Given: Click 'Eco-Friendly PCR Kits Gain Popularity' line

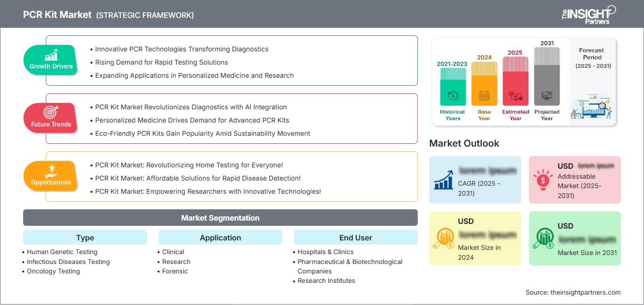Looking at the screenshot, I should pos(202,133).
